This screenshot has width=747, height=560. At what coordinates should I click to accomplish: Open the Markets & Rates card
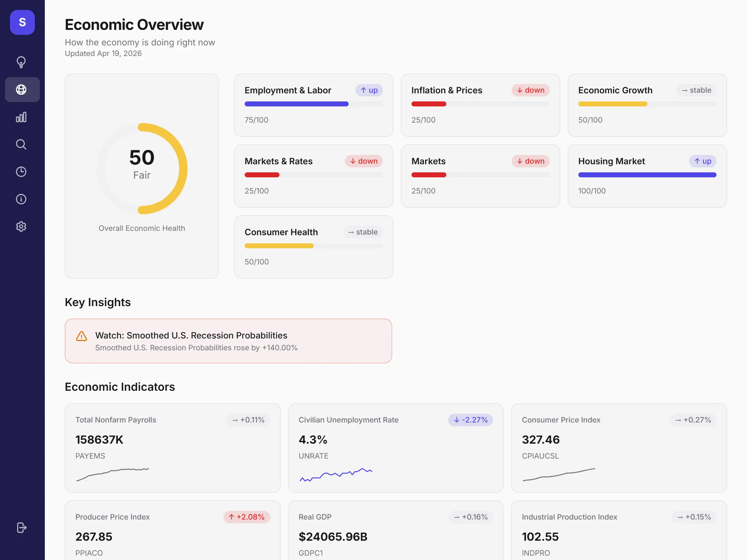click(x=313, y=176)
